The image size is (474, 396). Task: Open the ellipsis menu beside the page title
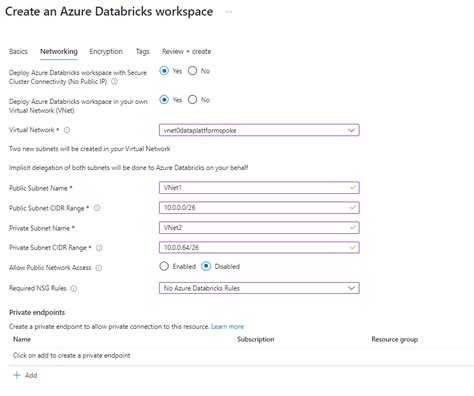click(x=229, y=12)
